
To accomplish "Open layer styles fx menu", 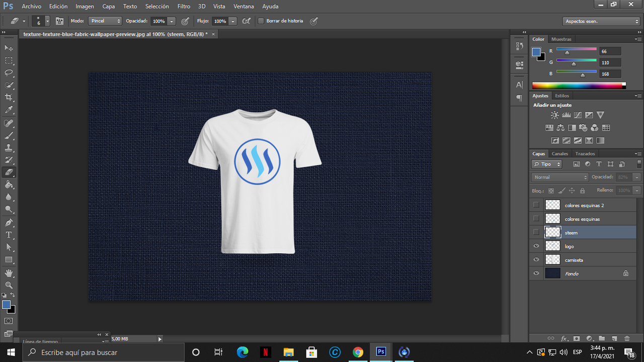I will (564, 338).
